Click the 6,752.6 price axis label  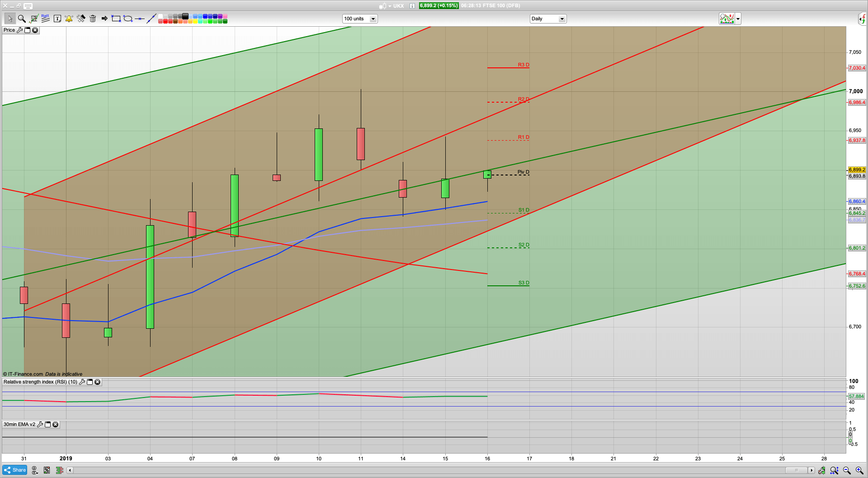[x=857, y=286]
